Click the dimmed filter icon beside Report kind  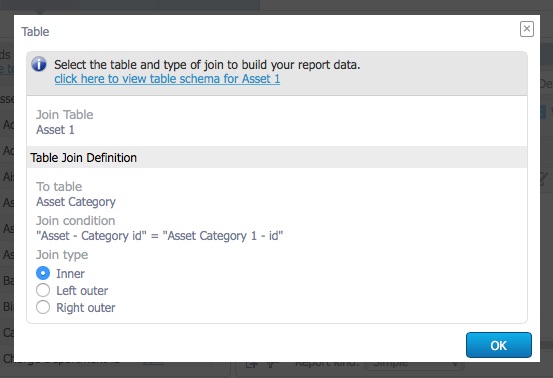[x=272, y=365]
